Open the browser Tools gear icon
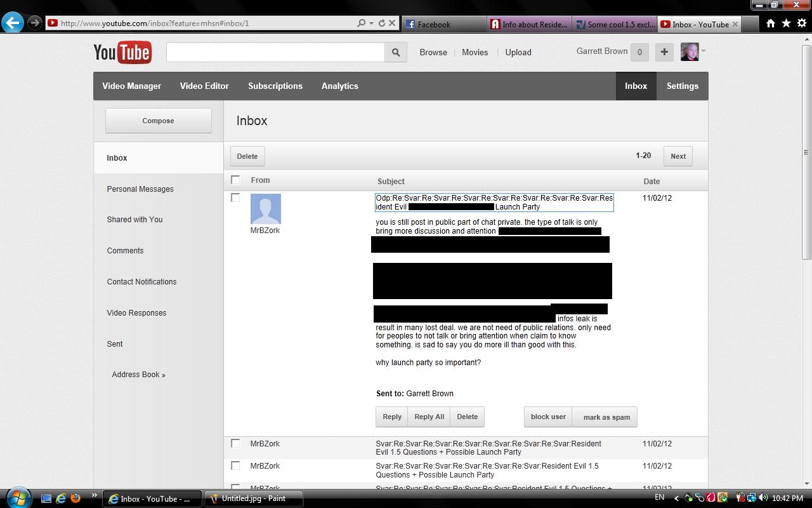This screenshot has width=812, height=508. (x=801, y=23)
